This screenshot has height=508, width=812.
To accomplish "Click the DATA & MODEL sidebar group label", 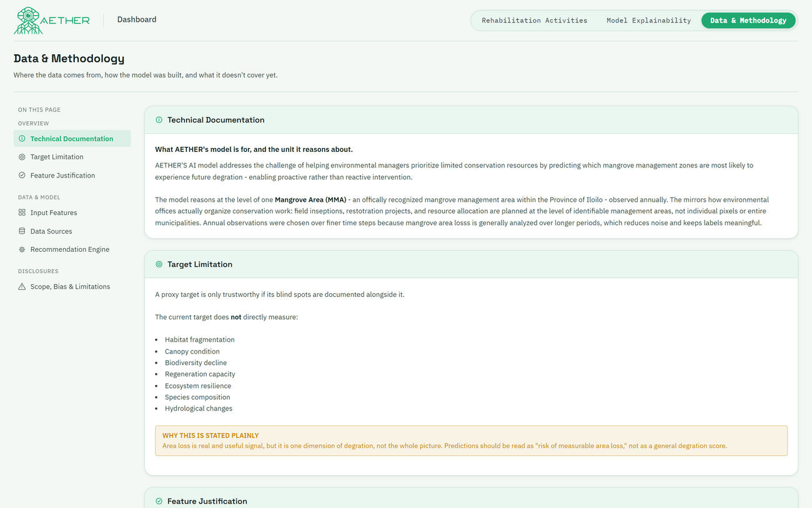I will [x=39, y=197].
